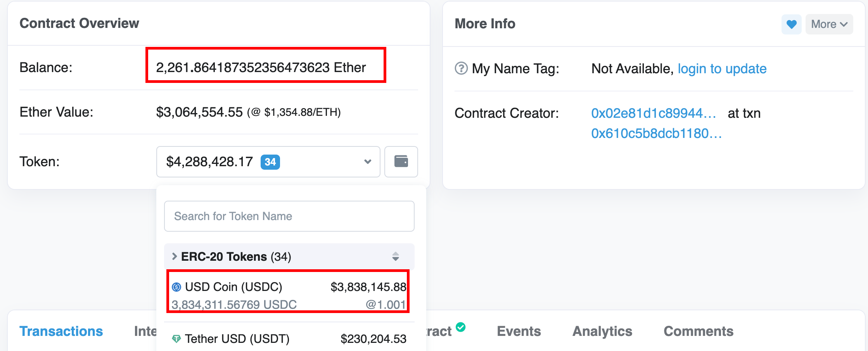Click the Tether USD token icon
This screenshot has height=351, width=868.
pos(176,339)
